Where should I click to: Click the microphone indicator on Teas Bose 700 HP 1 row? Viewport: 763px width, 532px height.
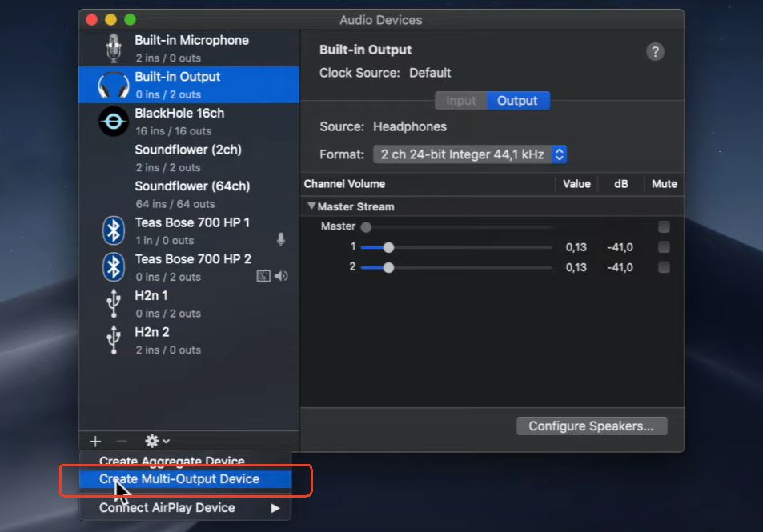pyautogui.click(x=281, y=239)
